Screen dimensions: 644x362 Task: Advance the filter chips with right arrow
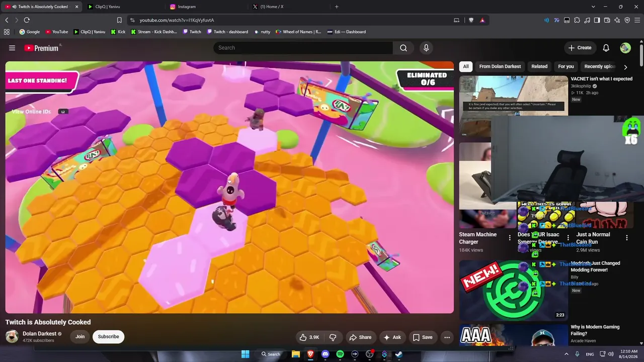click(x=625, y=67)
